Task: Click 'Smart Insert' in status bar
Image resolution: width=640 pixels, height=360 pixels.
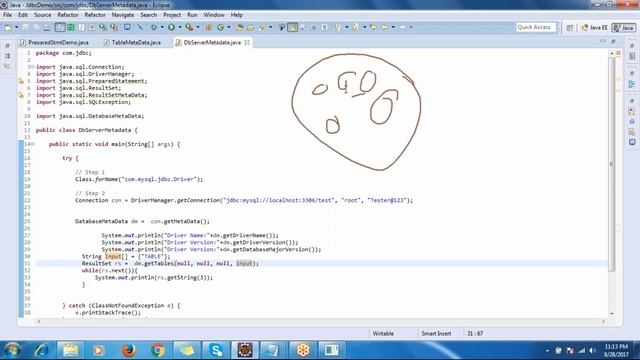Action: point(436,333)
